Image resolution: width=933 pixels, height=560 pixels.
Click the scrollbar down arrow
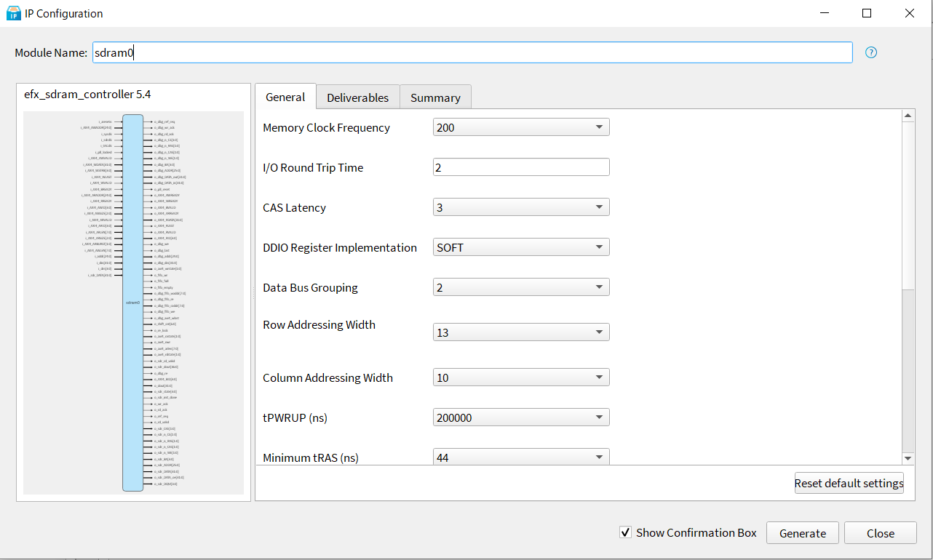pos(908,458)
